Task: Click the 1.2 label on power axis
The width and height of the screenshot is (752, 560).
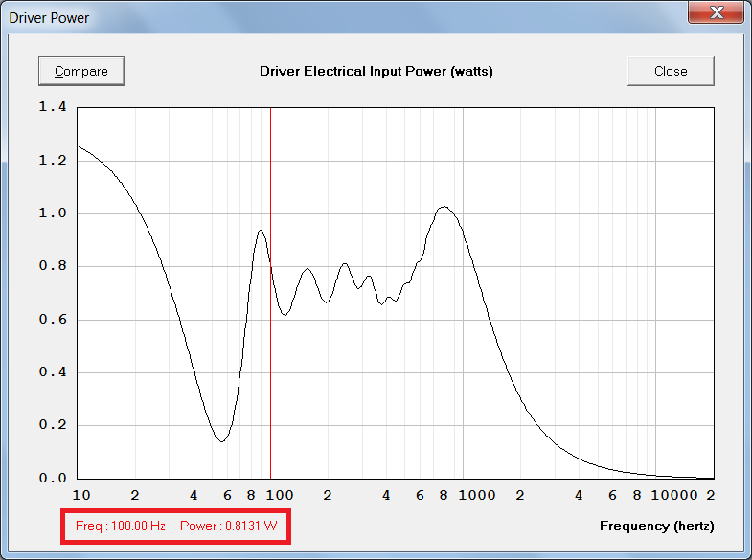Action: click(53, 160)
